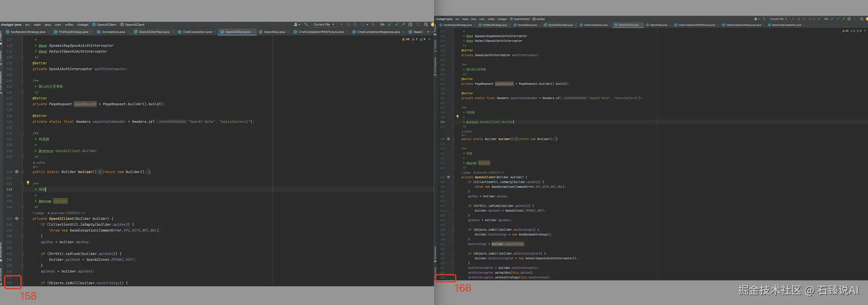
Task: Click Git update project arrow in left window
Action: pos(390,25)
